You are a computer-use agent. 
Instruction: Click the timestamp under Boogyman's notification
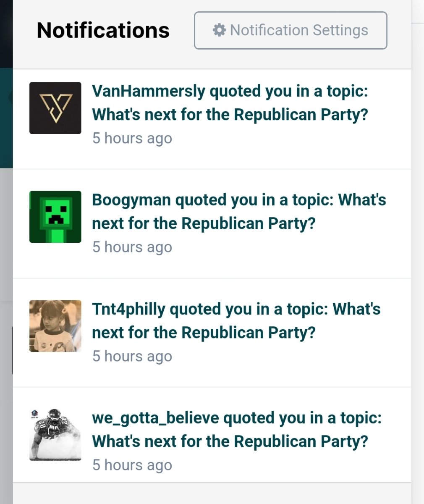tap(132, 247)
